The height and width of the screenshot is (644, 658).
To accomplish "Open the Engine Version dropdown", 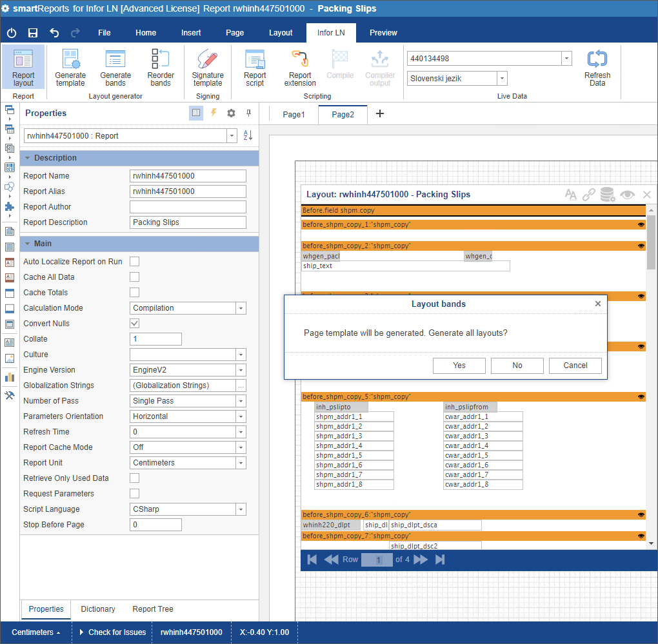I will click(241, 370).
